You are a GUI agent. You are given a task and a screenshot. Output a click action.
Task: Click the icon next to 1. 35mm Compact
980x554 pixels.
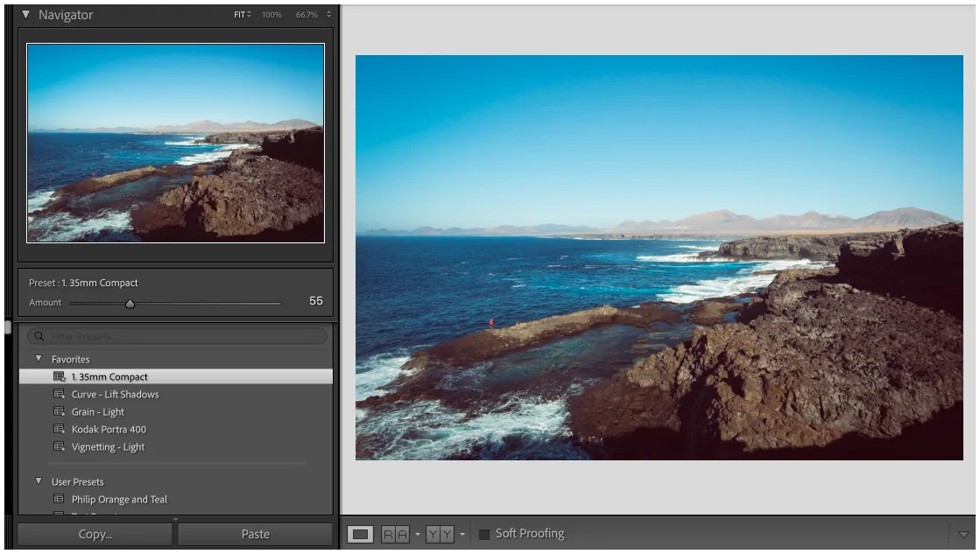(x=60, y=376)
